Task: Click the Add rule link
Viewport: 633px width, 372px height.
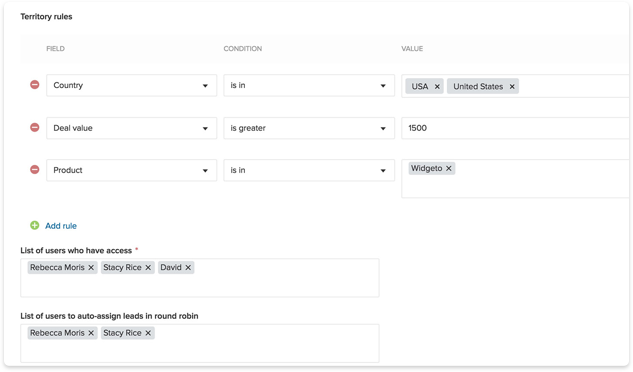Action: pyautogui.click(x=61, y=226)
